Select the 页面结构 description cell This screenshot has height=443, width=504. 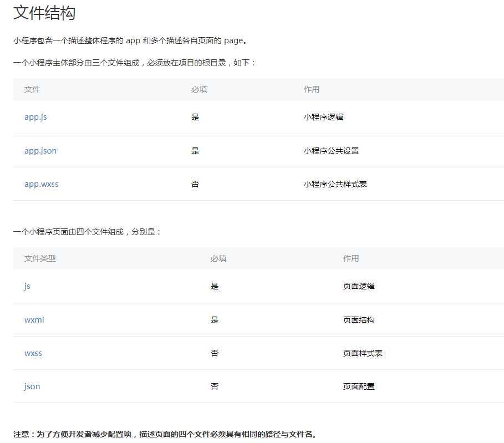pos(359,320)
